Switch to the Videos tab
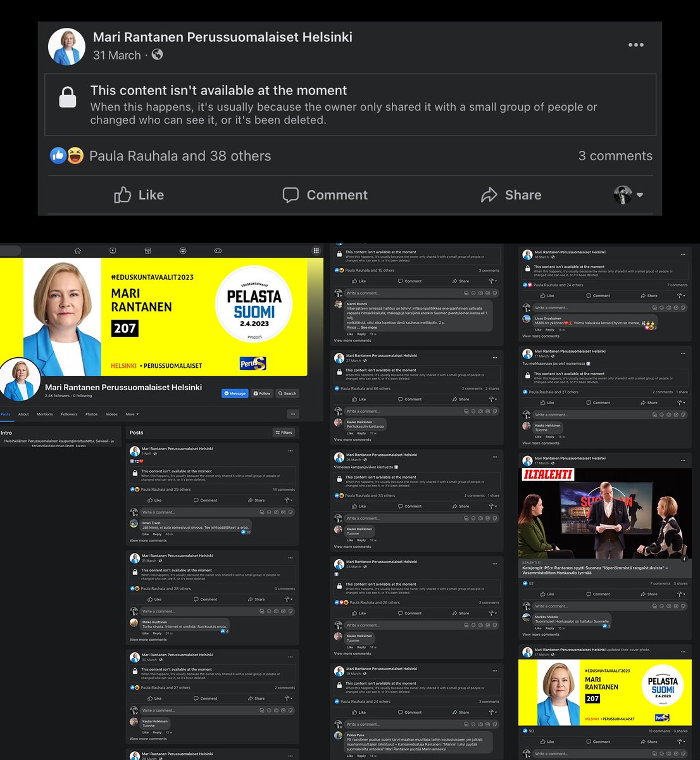The height and width of the screenshot is (760, 700). [111, 414]
